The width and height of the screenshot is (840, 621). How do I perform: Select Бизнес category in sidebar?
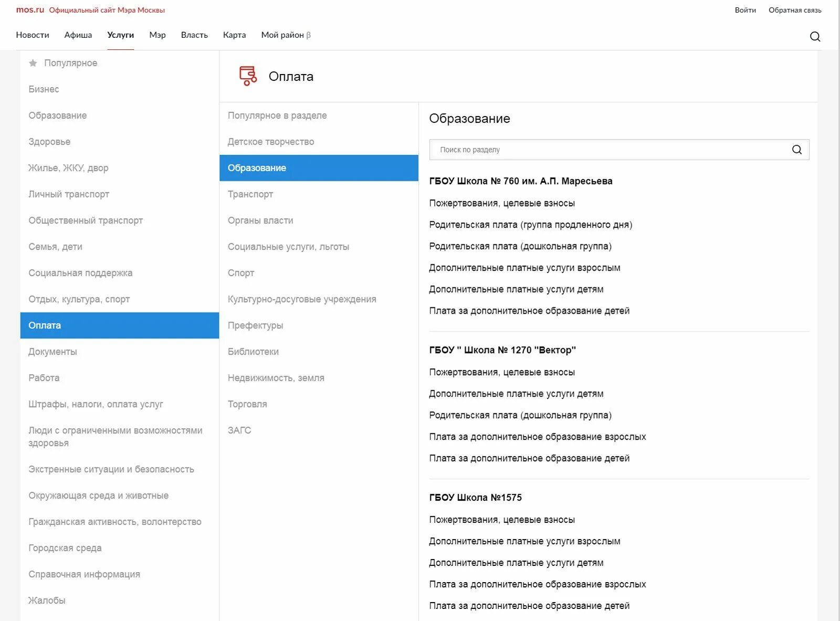(120, 89)
